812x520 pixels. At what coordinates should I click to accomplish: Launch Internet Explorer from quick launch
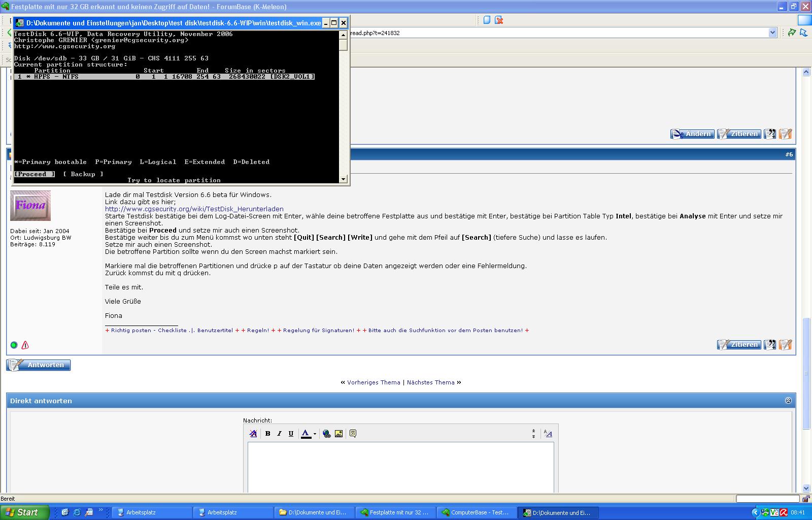click(x=77, y=512)
